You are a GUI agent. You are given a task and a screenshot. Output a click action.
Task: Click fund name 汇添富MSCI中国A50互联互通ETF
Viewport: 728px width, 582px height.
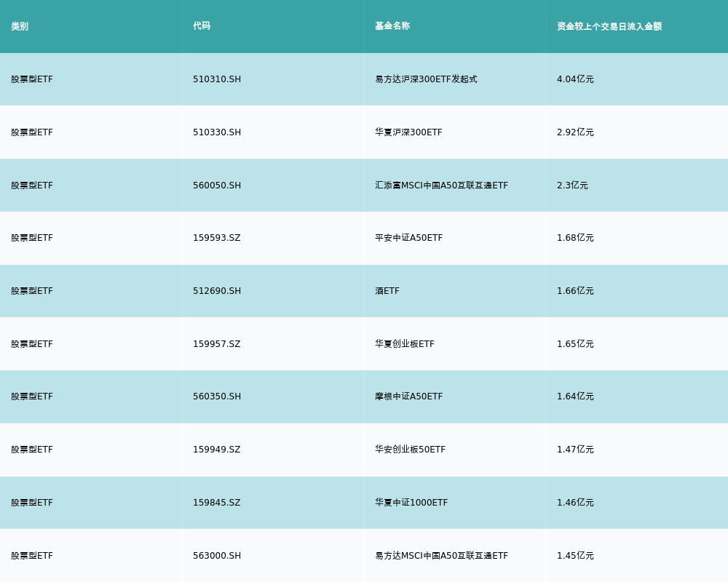pos(442,186)
